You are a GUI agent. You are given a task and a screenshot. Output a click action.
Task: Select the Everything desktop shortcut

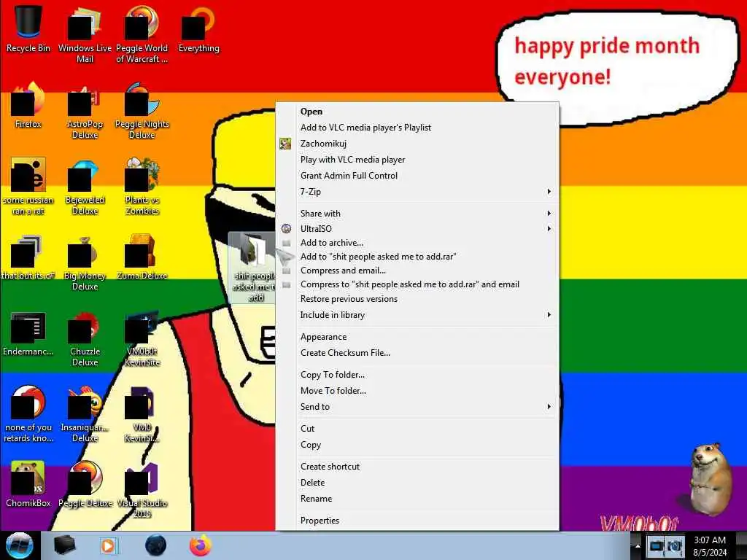(x=198, y=28)
